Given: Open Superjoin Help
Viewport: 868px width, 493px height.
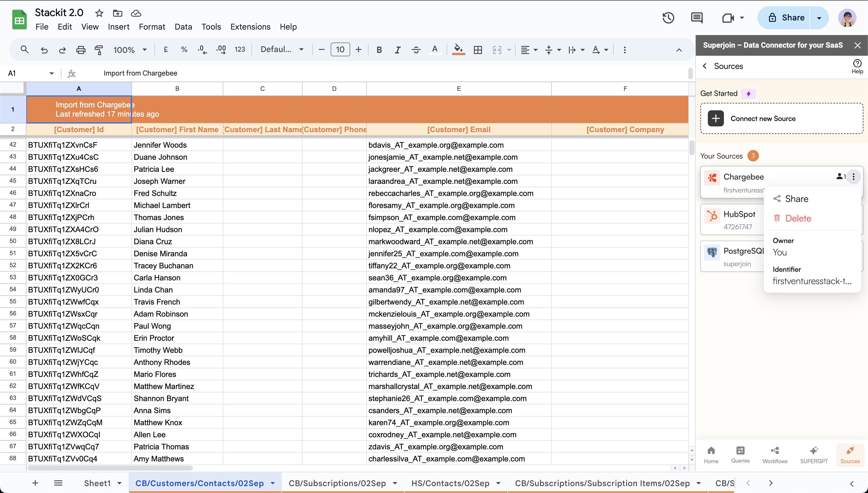Looking at the screenshot, I should click(x=857, y=66).
